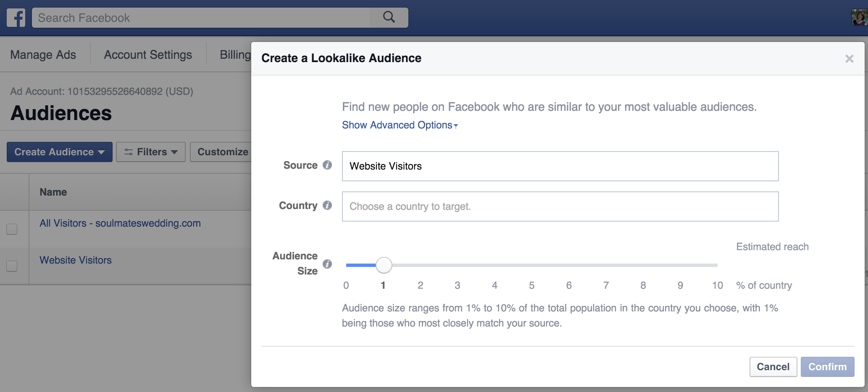
Task: Click the Audience Size info icon
Action: click(x=327, y=264)
